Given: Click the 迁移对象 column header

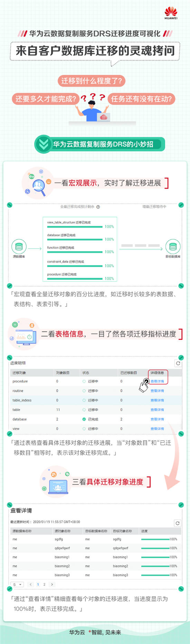Looking at the screenshot, I should click(x=19, y=373).
